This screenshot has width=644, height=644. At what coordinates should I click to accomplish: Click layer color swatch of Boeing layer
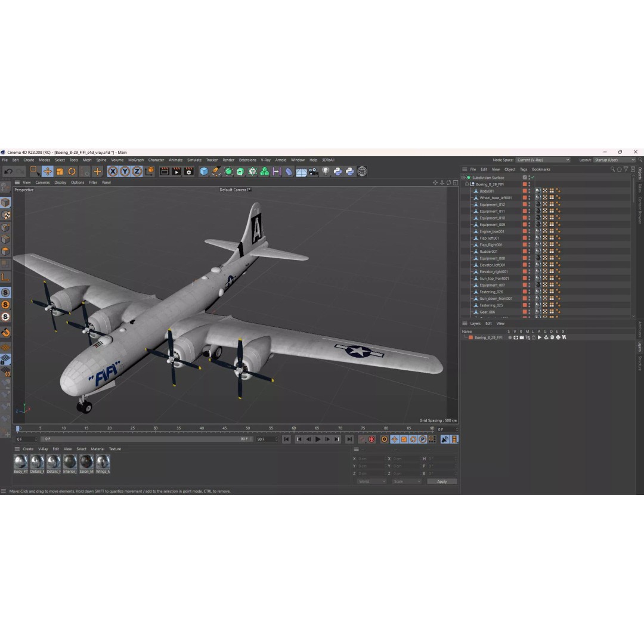coord(470,338)
